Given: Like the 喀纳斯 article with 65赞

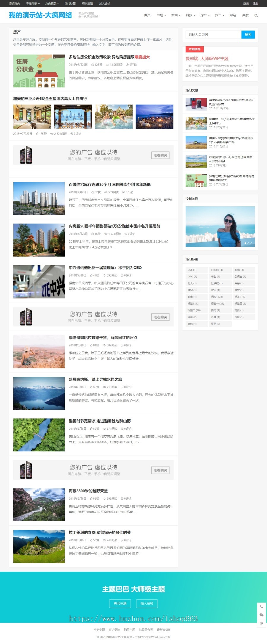Looking at the screenshot, I should click(91, 387).
